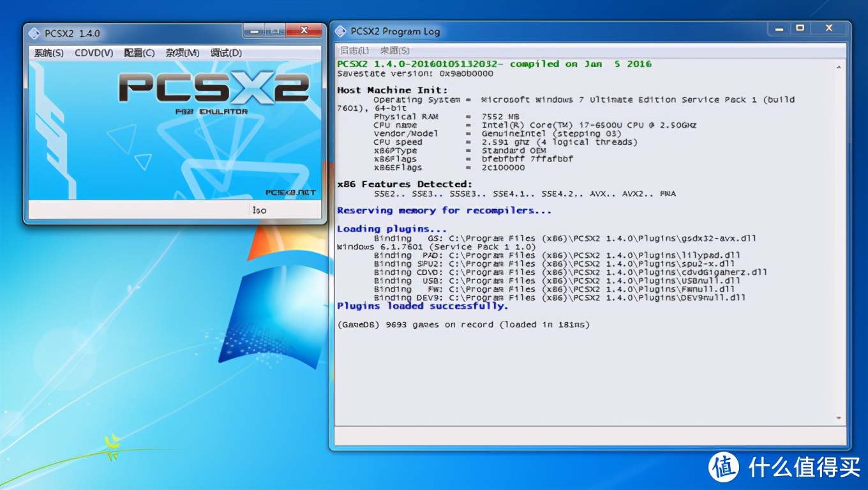Click the x86Flags value "bfebfbff 7ffafbbf"
868x490 pixels.
527,159
